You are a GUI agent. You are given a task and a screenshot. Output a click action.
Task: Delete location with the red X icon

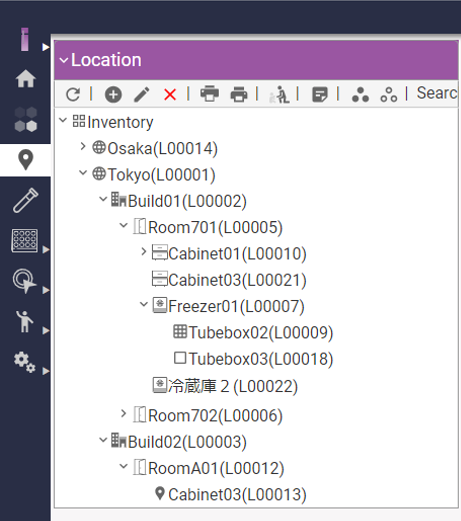pyautogui.click(x=170, y=95)
